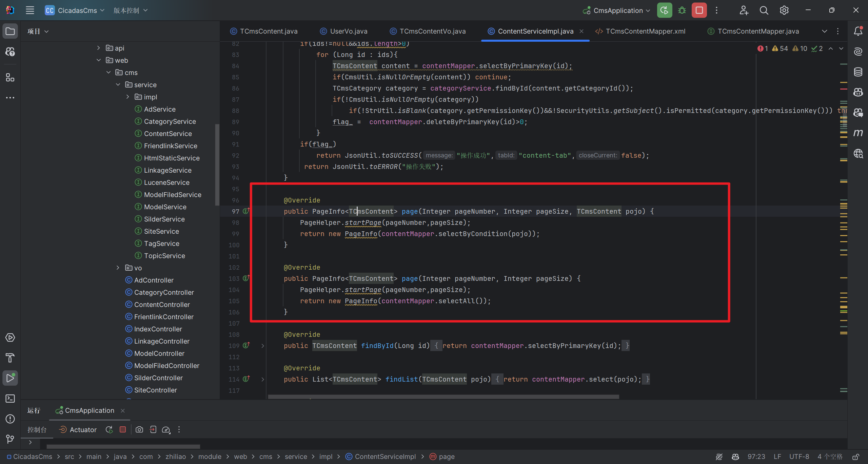The height and width of the screenshot is (464, 868).
Task: Click implemented method gutter icon at line 97
Action: click(x=246, y=211)
